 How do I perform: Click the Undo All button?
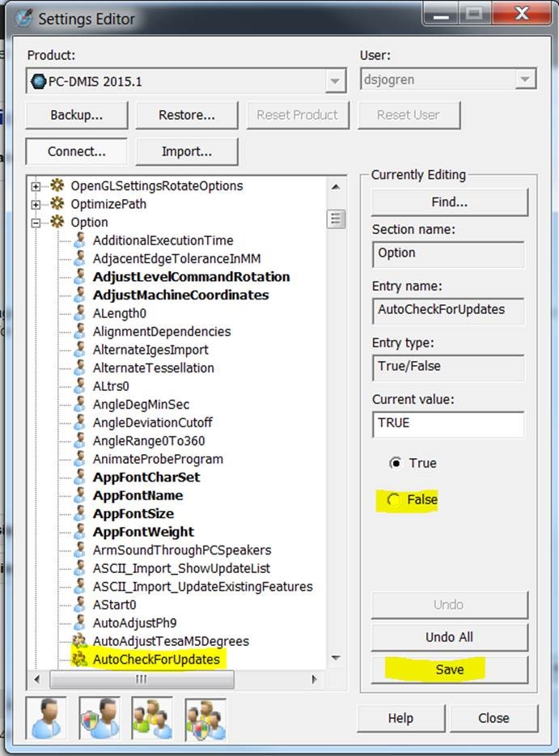tap(450, 637)
